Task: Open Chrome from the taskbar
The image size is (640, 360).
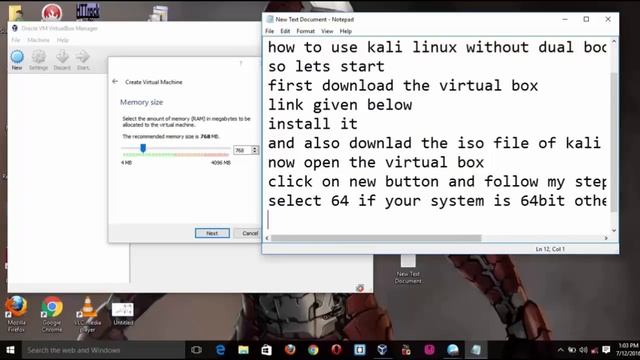Action: (x=313, y=350)
